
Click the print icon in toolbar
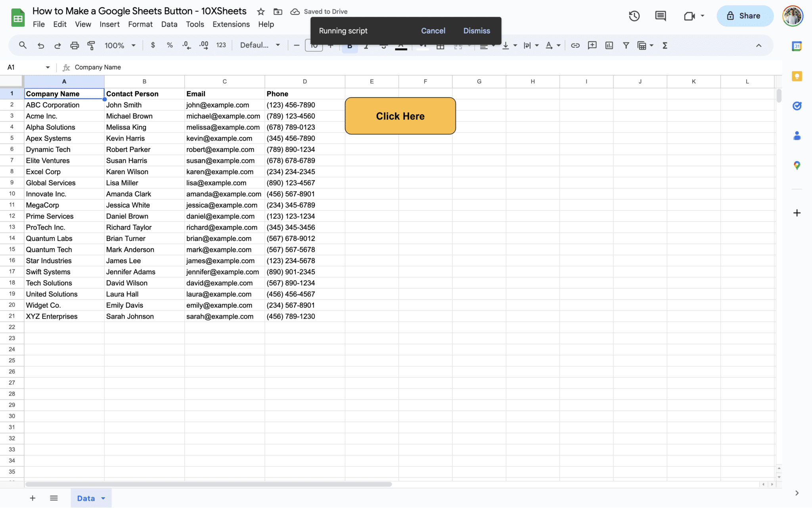(75, 45)
